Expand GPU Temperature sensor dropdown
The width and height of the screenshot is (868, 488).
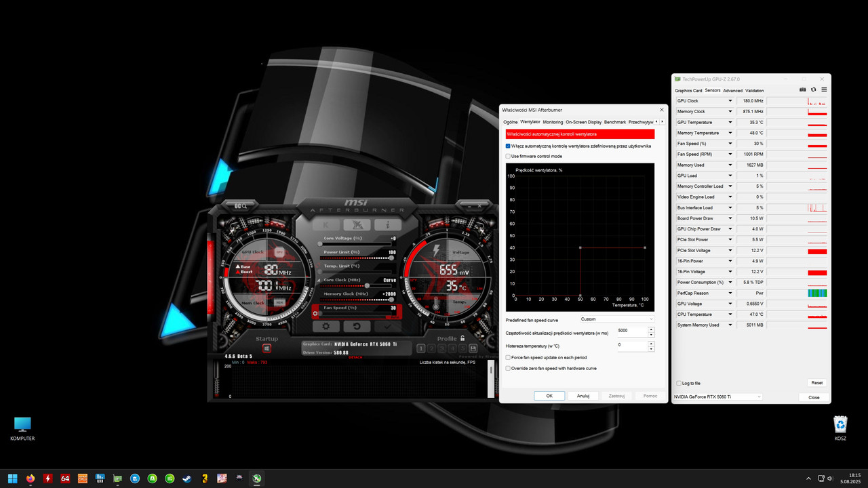coord(730,122)
